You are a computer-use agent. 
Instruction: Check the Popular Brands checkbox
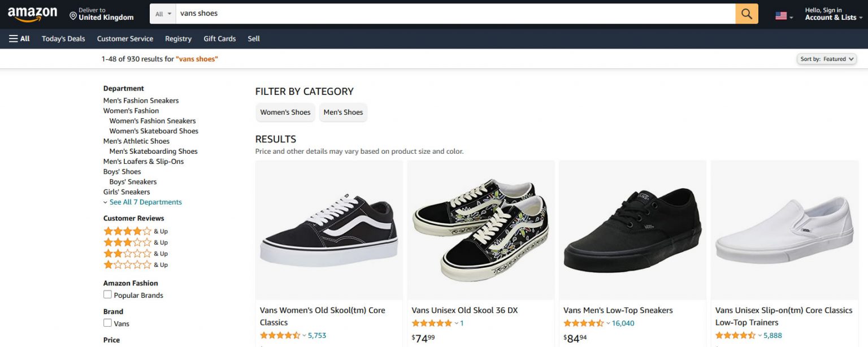pos(107,294)
